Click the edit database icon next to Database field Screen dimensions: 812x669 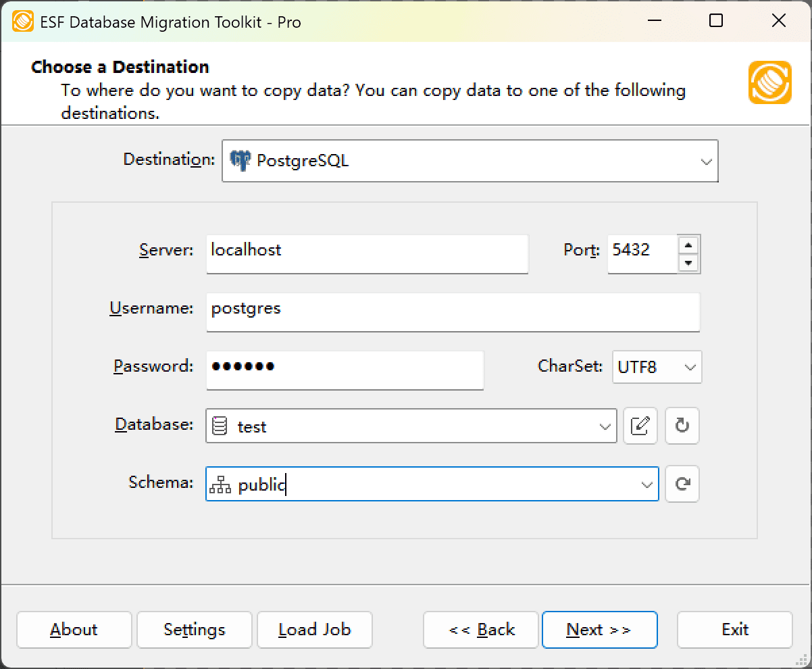[640, 426]
